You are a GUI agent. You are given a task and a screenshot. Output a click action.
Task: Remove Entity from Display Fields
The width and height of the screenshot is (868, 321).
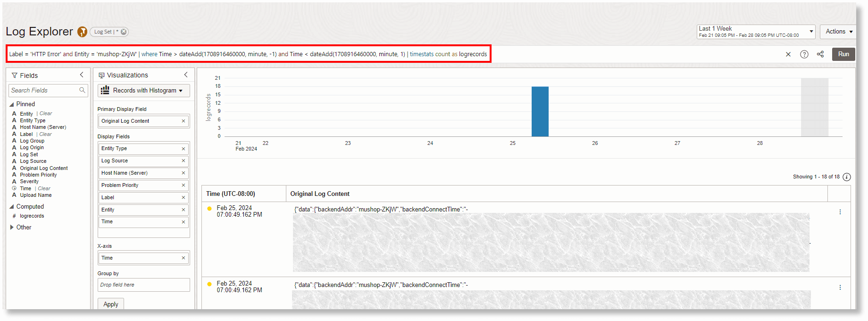tap(184, 210)
